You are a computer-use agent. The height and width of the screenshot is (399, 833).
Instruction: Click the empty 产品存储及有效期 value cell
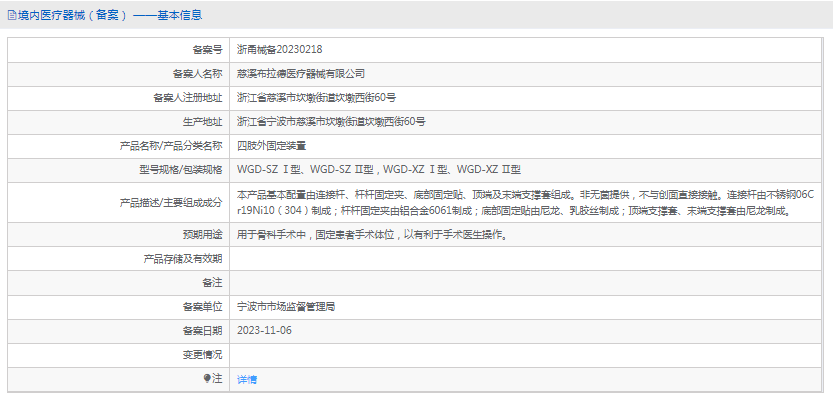pyautogui.click(x=526, y=259)
